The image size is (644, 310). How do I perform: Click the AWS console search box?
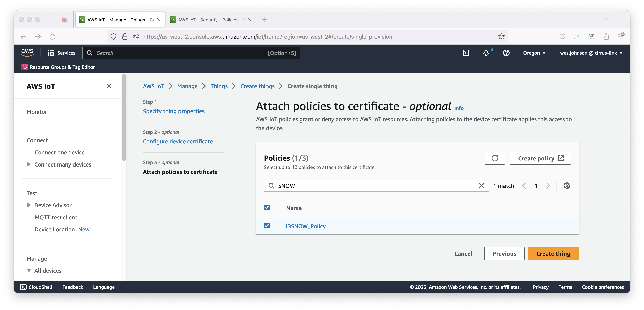coord(191,53)
